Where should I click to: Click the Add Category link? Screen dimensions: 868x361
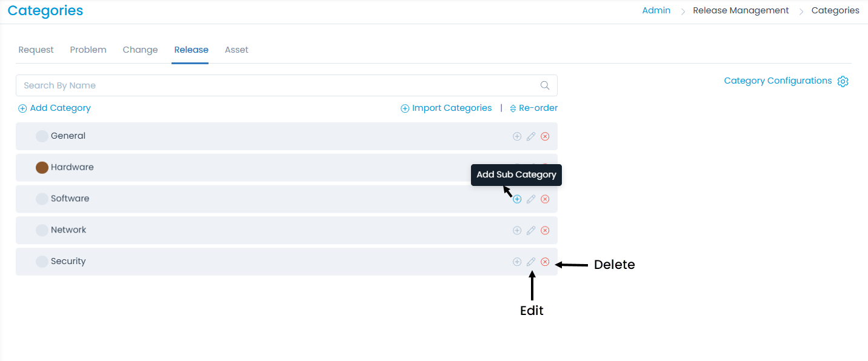pos(55,108)
